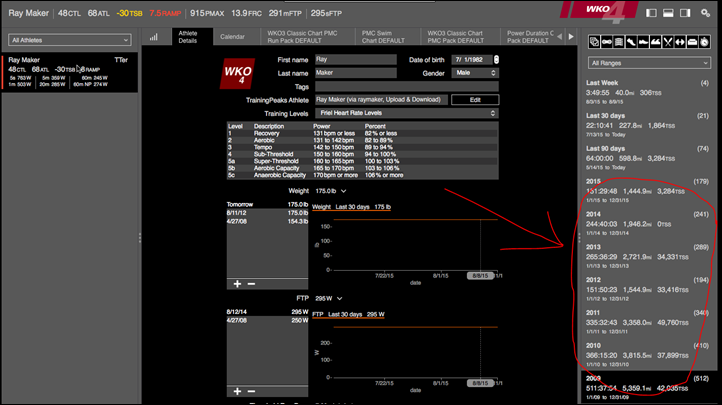
Task: Select the 2010 range
Action: pyautogui.click(x=647, y=355)
